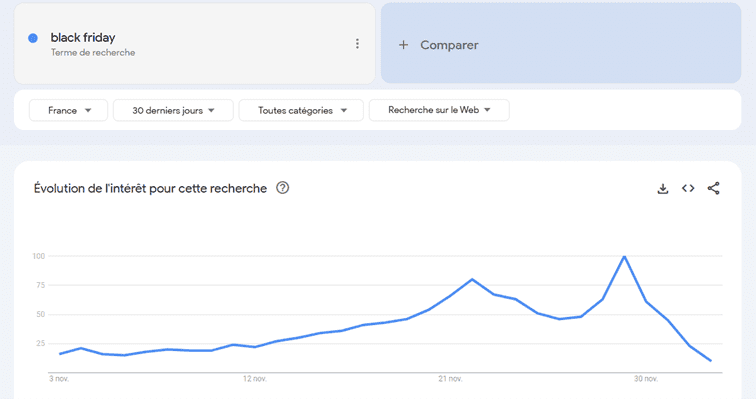756x399 pixels.
Task: Click the blue dot next to black friday
Action: click(x=33, y=38)
